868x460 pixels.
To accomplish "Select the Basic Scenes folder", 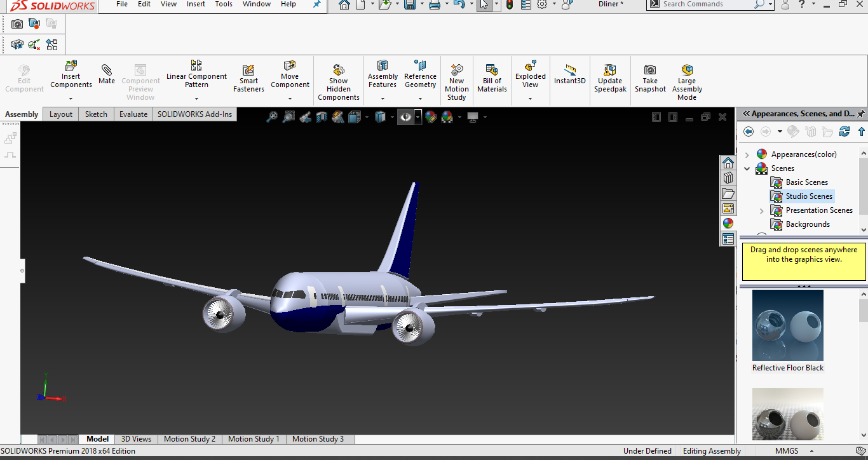I will [x=806, y=182].
